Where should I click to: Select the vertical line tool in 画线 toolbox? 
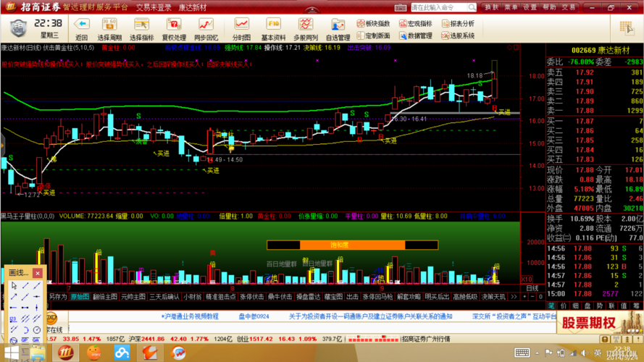point(36,308)
